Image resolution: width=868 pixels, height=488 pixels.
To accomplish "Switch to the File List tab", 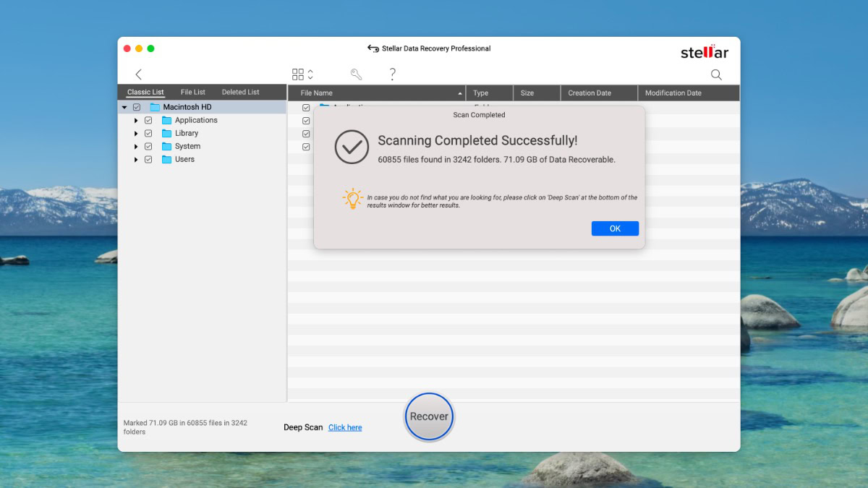I will tap(193, 92).
